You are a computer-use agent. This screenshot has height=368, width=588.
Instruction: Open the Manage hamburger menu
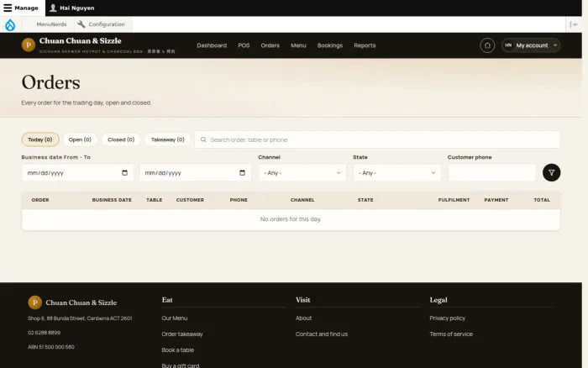tap(21, 8)
